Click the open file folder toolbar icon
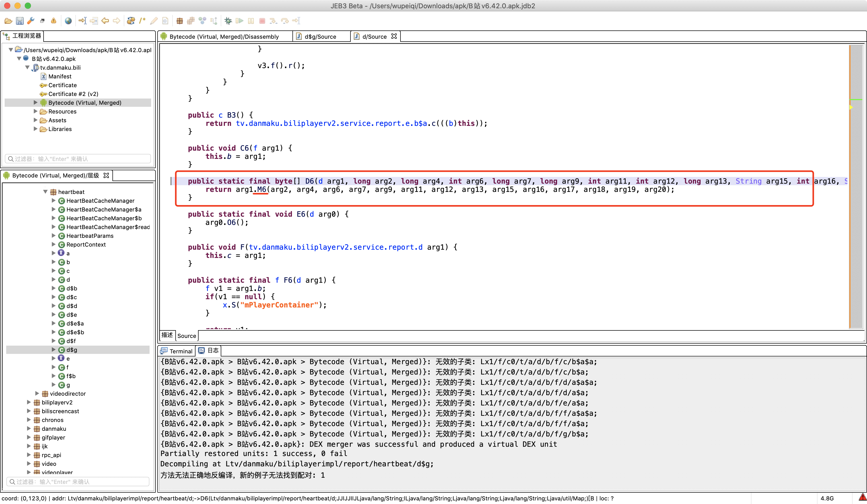The height and width of the screenshot is (504, 867). click(8, 21)
